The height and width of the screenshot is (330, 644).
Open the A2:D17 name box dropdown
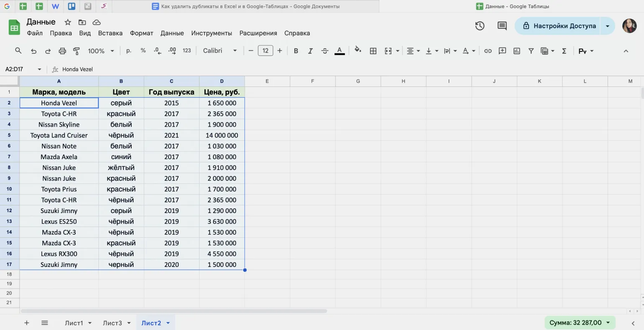[39, 69]
